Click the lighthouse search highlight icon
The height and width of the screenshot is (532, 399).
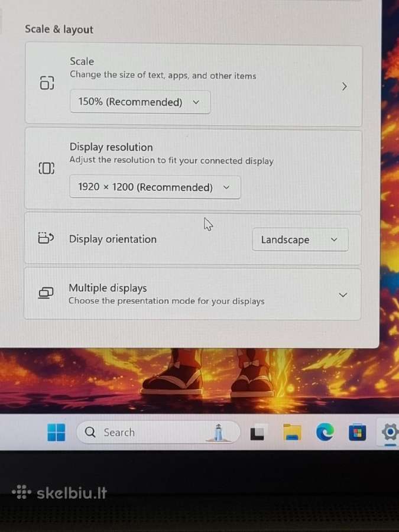219,432
